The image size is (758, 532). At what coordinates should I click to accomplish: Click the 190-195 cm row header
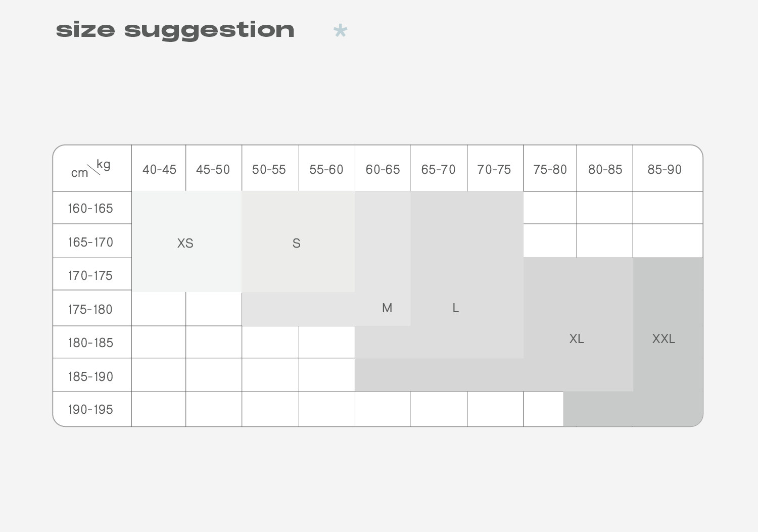tap(90, 409)
